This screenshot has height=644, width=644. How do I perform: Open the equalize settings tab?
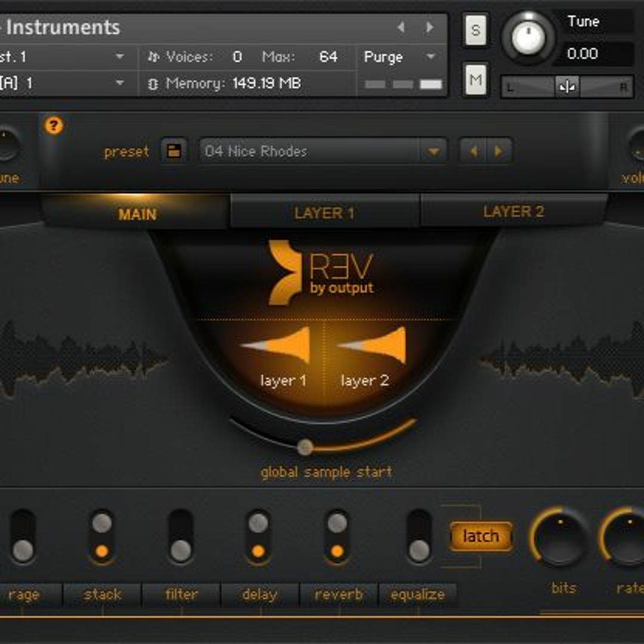pos(417,595)
